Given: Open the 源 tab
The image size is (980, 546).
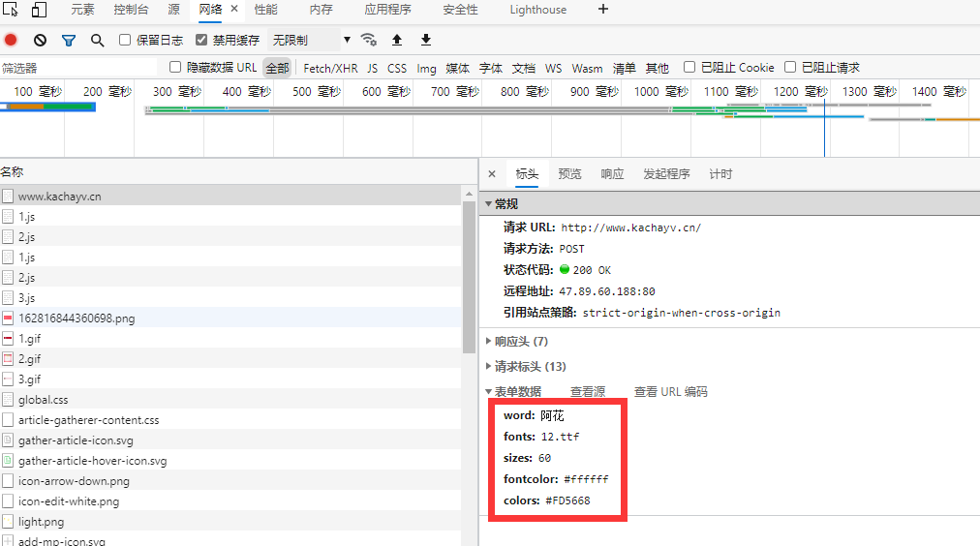Looking at the screenshot, I should pyautogui.click(x=173, y=10).
